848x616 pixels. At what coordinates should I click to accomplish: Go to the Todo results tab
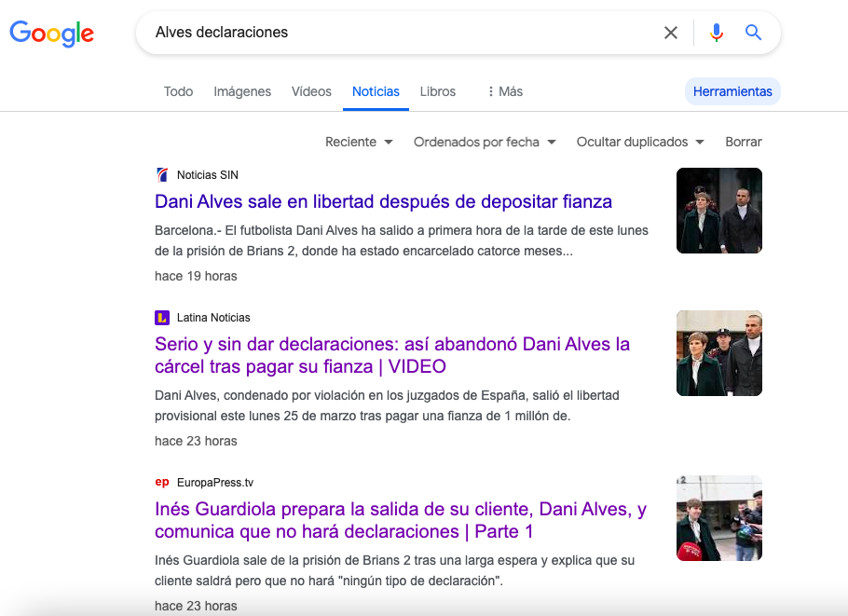pyautogui.click(x=178, y=91)
